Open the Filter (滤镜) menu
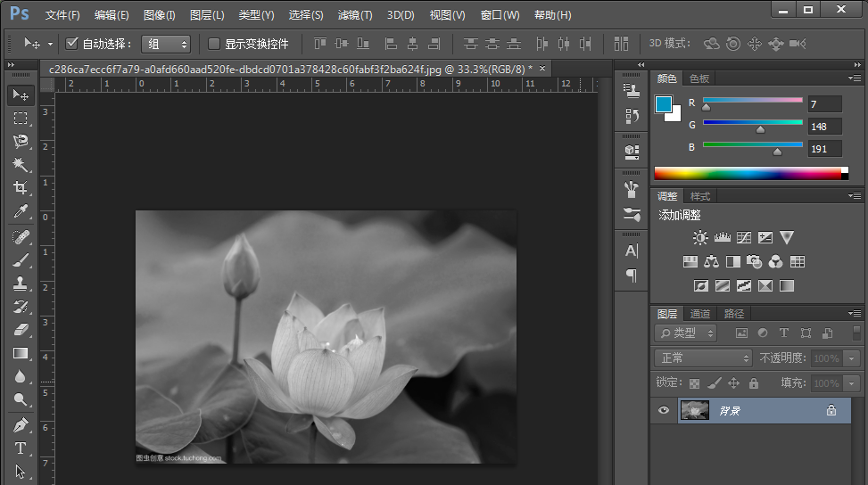The width and height of the screenshot is (868, 485). [x=355, y=15]
